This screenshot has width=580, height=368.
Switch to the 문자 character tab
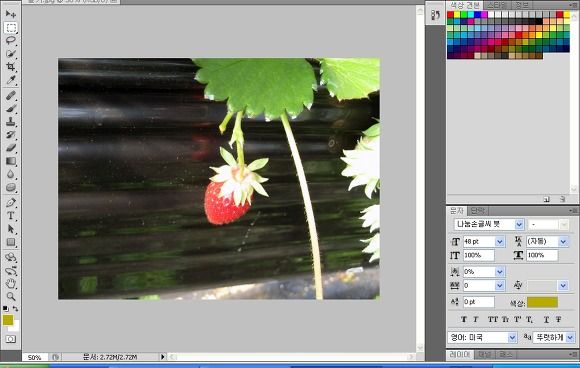(456, 211)
